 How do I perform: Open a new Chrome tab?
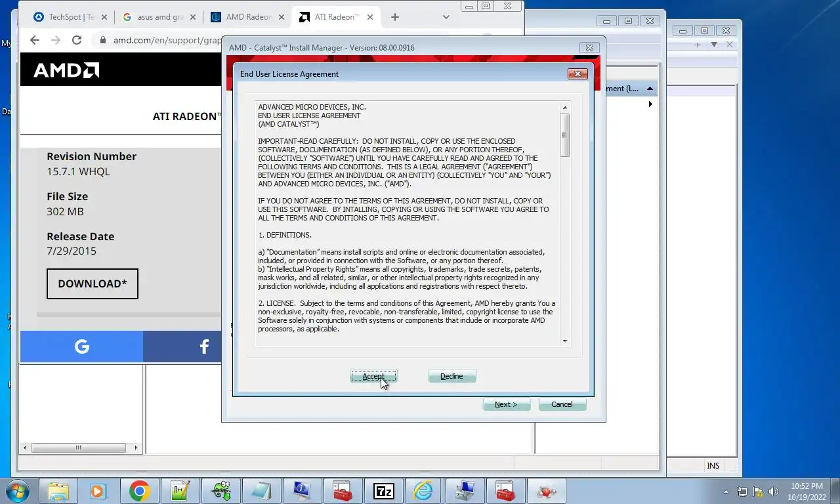pos(395,17)
